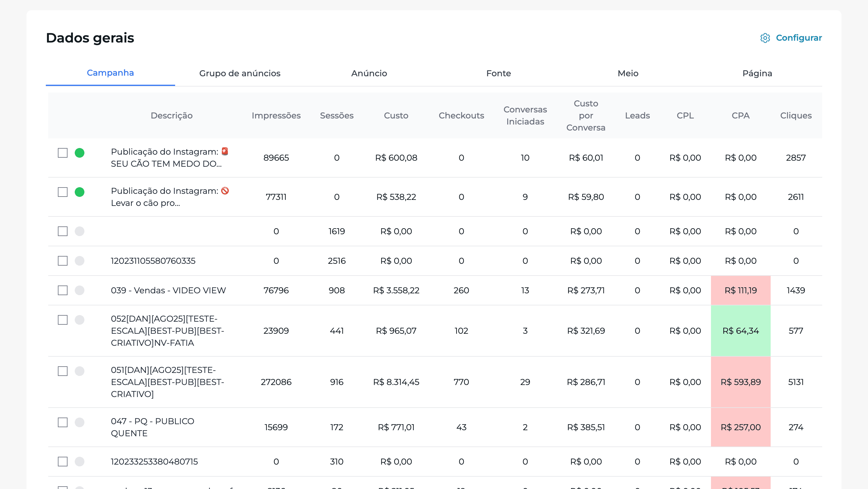Sort by the Custo column header
Screen dimensions: 868x489
pyautogui.click(x=396, y=115)
